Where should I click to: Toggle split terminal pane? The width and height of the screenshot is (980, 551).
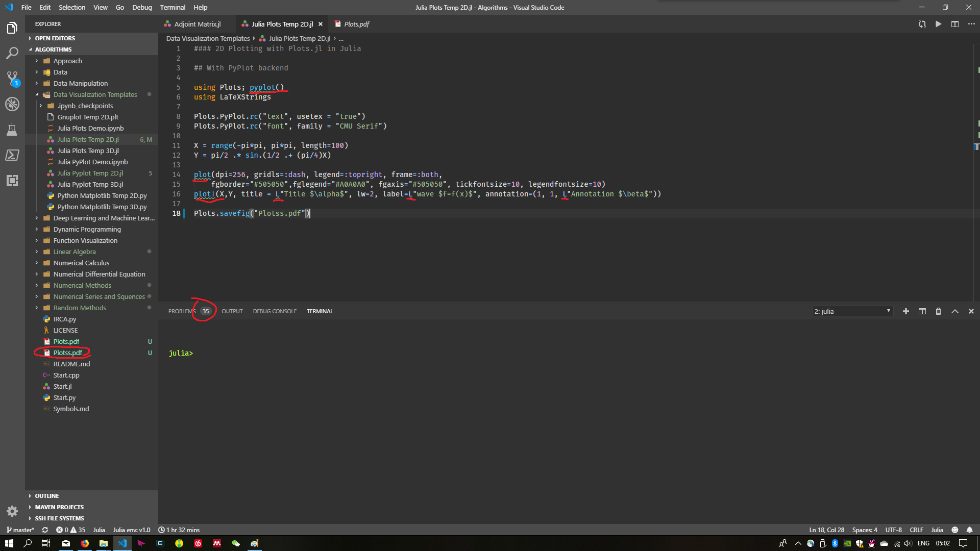pos(922,311)
